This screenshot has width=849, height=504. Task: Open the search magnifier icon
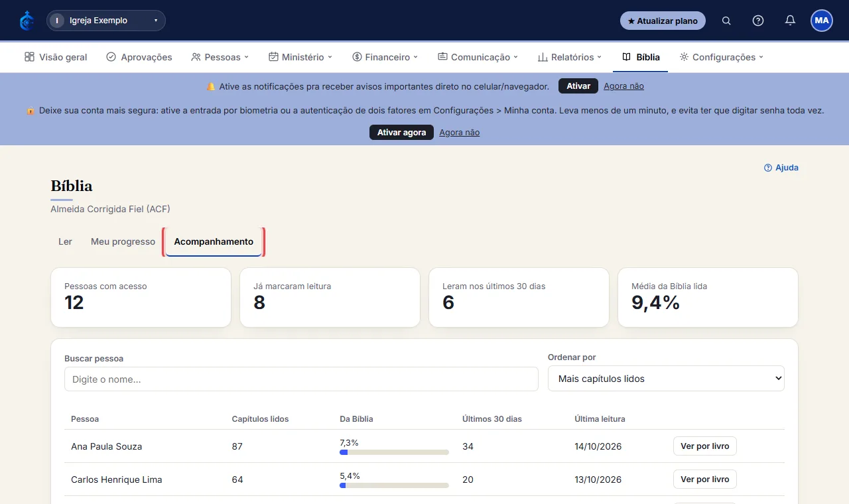tap(726, 21)
